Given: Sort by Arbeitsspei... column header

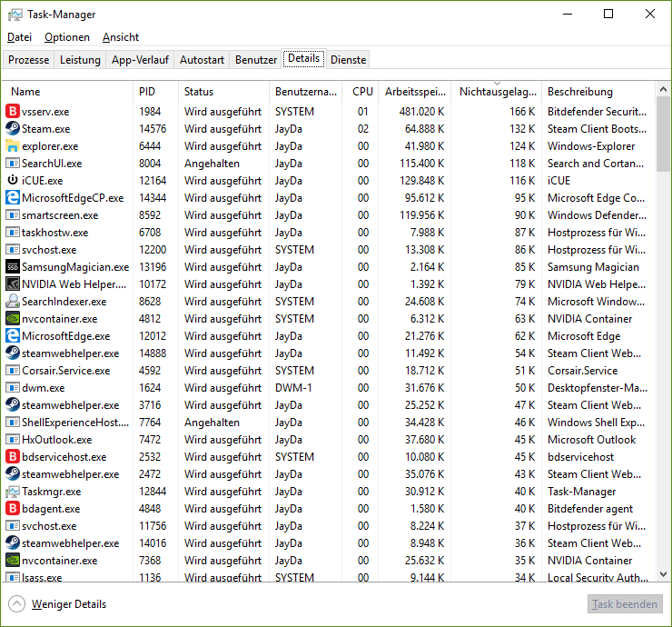Looking at the screenshot, I should click(x=414, y=92).
